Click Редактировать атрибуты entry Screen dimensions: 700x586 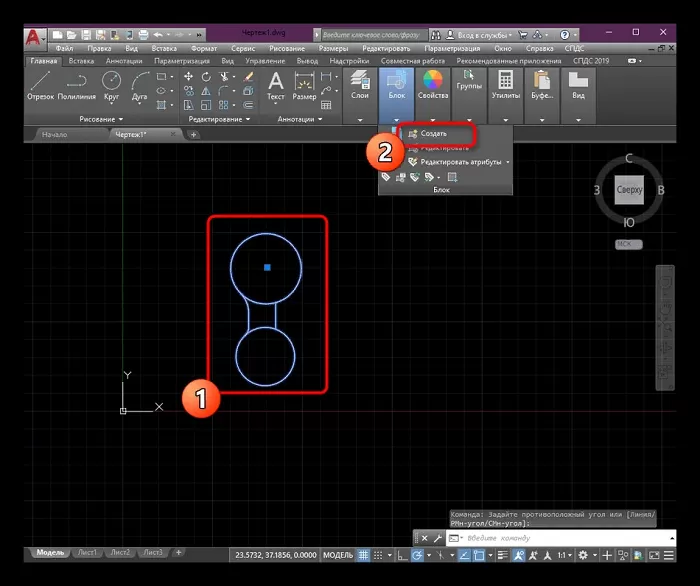click(460, 162)
